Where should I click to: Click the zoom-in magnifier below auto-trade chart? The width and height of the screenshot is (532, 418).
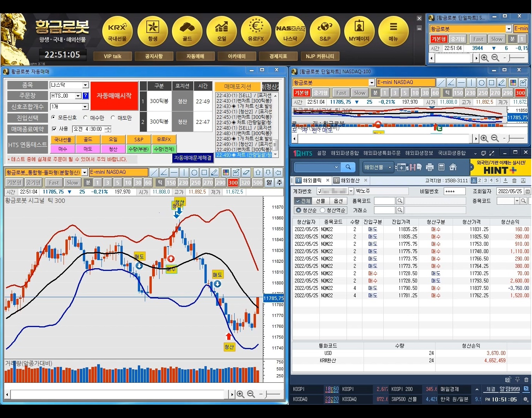[x=240, y=394]
